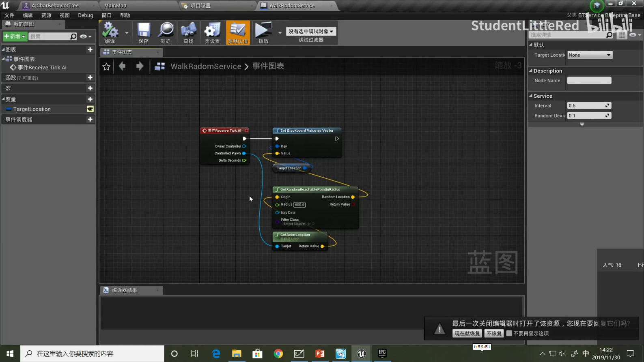Open 类设置 class settings

click(x=212, y=33)
